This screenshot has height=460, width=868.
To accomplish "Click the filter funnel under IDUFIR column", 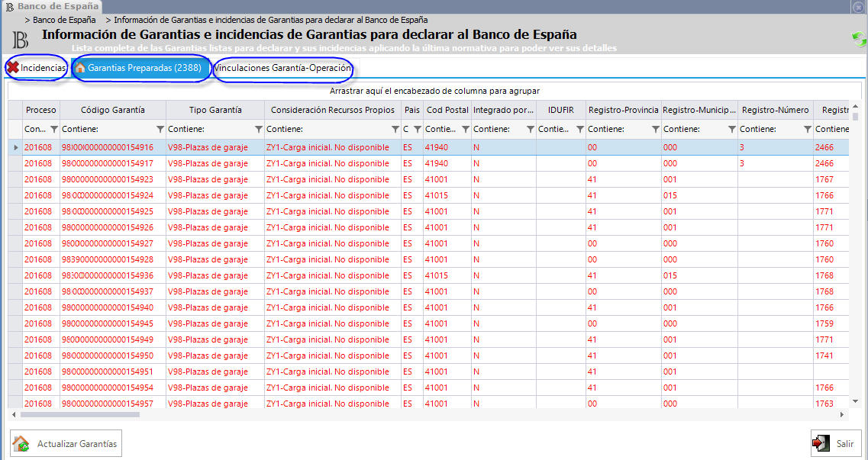I will [580, 130].
